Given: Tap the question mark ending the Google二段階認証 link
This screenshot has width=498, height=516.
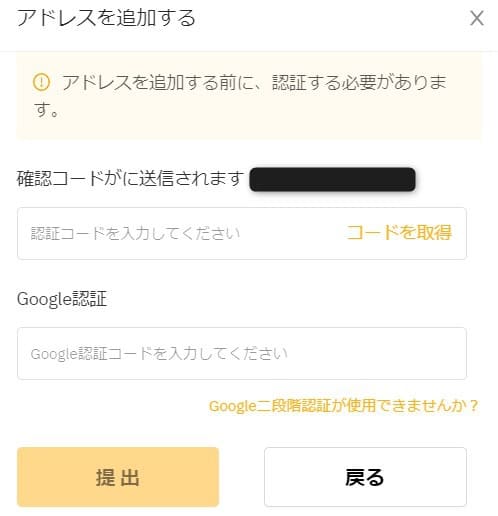Looking at the screenshot, I should coord(473,406).
